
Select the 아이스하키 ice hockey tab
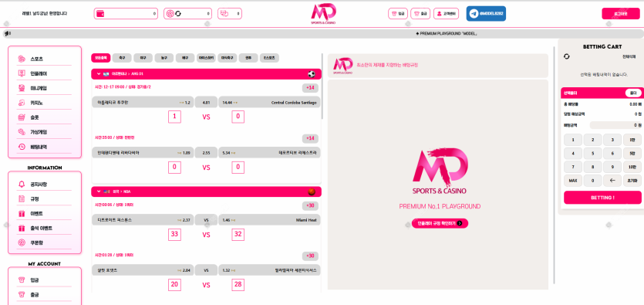click(206, 58)
